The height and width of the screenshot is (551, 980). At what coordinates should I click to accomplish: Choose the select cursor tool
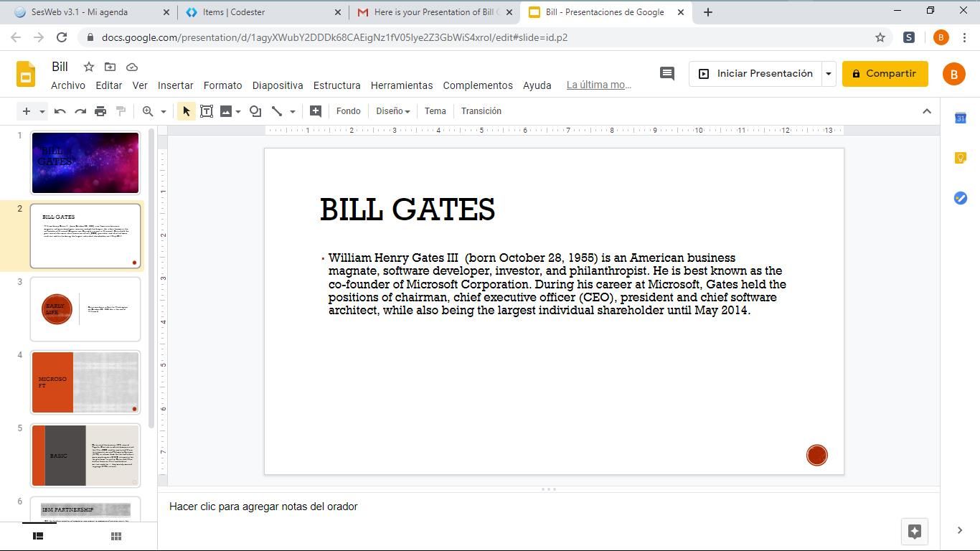pos(187,111)
